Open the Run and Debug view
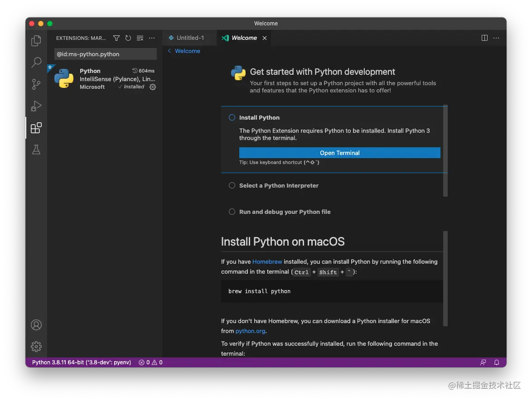 tap(36, 106)
